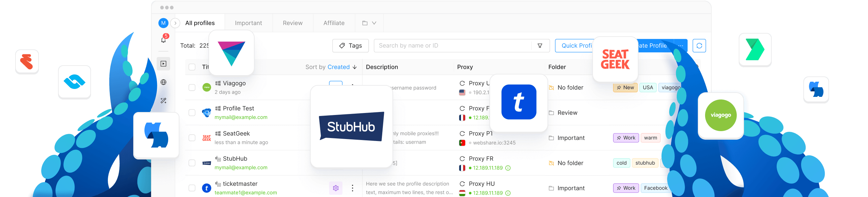Click the No folder cell in StubHub row
This screenshot has height=197, width=868.
pos(566,163)
